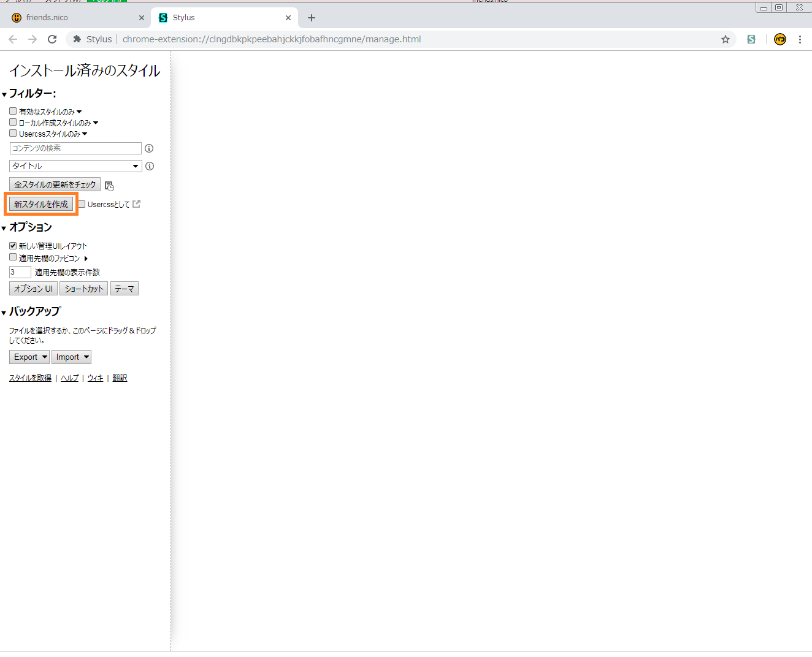
Task: Focus the コンテンツの検索 search field
Action: pyautogui.click(x=75, y=148)
